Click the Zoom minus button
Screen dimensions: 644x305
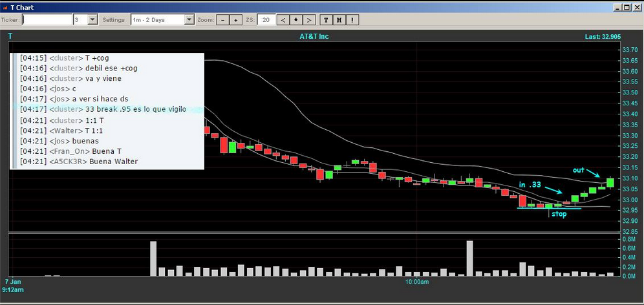tap(222, 19)
